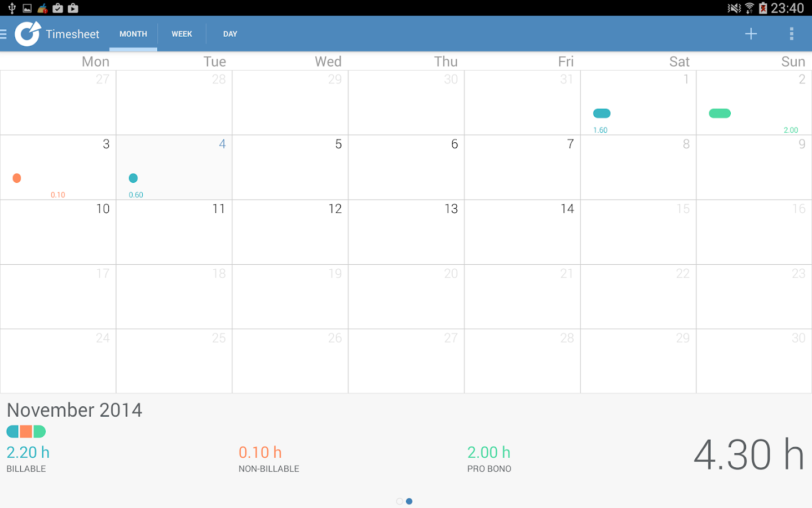
Task: Open the navigation drawer menu
Action: [x=4, y=34]
